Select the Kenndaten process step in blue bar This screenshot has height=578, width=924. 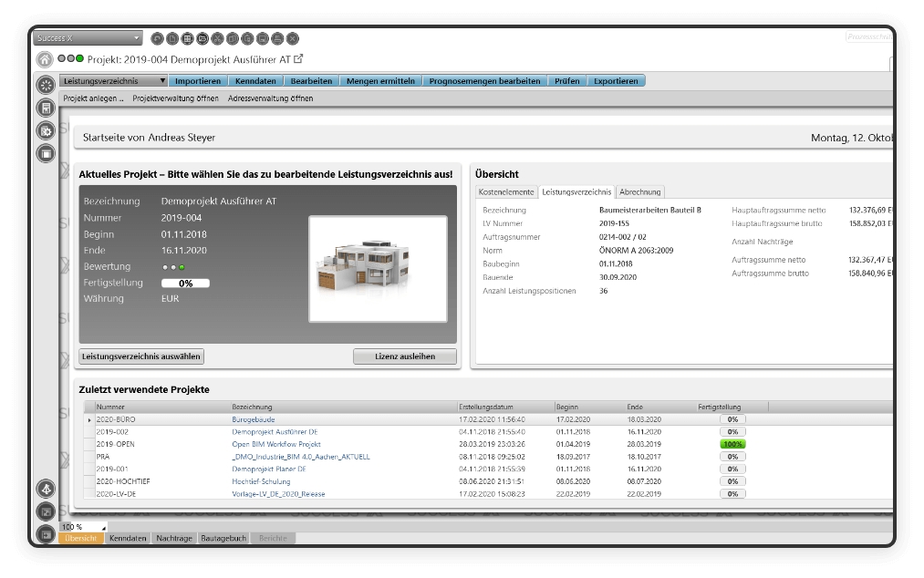click(x=255, y=81)
